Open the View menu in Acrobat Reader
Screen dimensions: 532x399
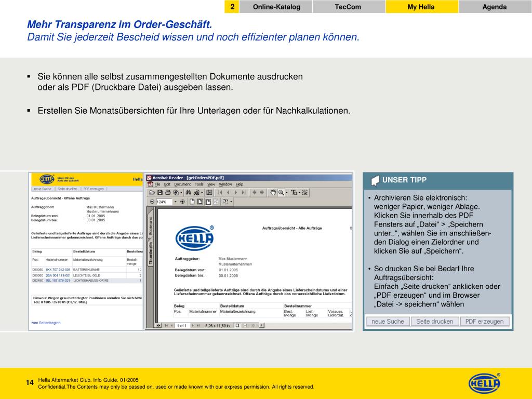pos(211,184)
